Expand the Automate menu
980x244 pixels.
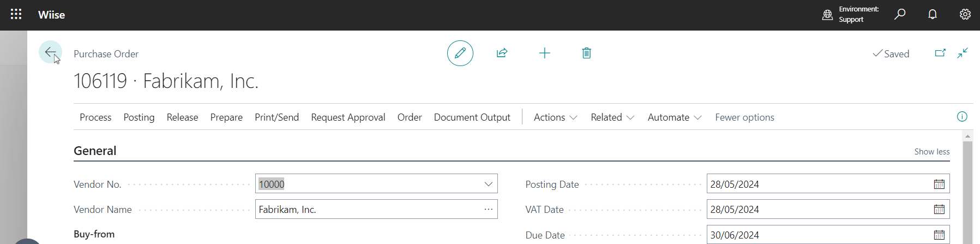[675, 117]
